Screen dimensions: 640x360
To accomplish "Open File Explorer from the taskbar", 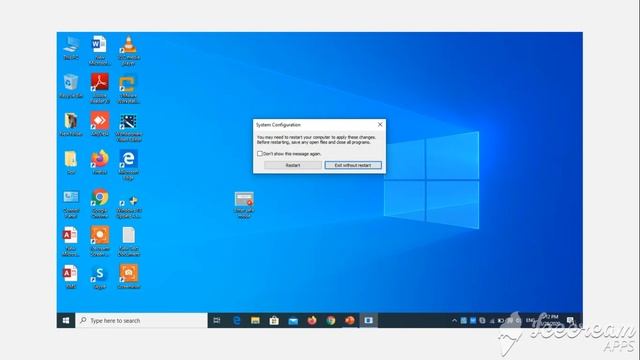I will tap(255, 320).
